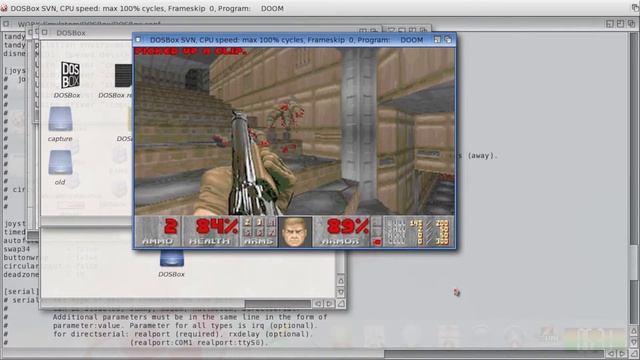Open the capture drawer icon

tap(60, 119)
